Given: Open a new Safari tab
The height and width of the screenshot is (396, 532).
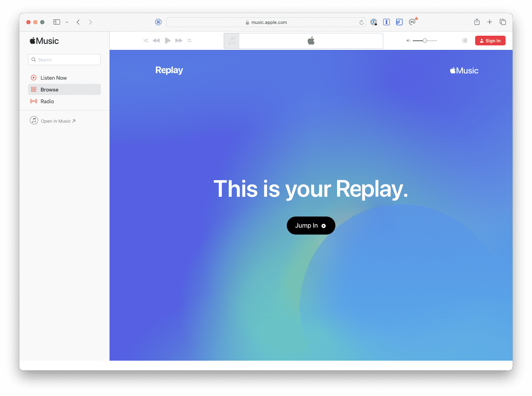Looking at the screenshot, I should (x=490, y=22).
